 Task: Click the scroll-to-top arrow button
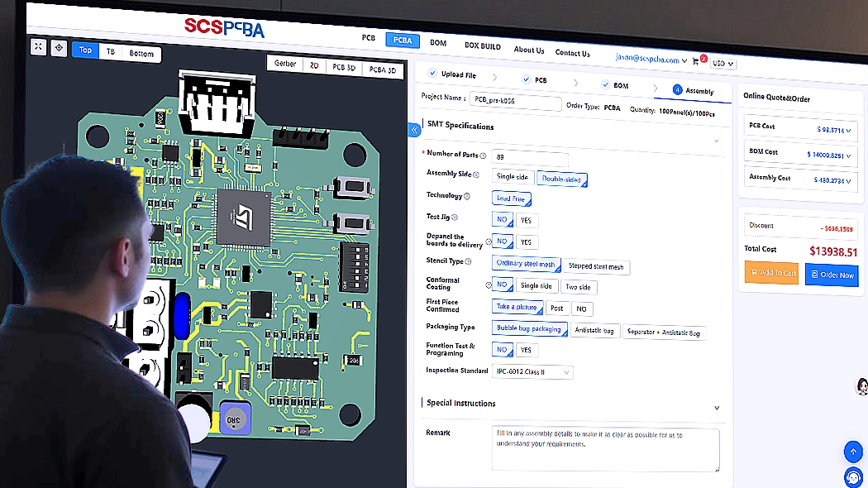(x=853, y=452)
